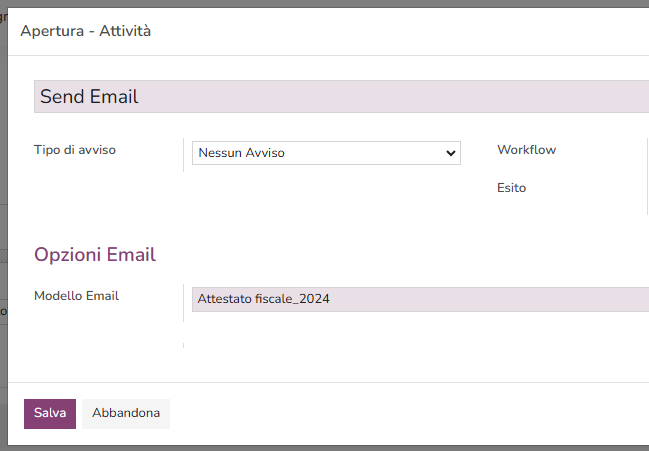The width and height of the screenshot is (649, 451).
Task: Click the empty area beside the Esito label
Action: click(590, 187)
